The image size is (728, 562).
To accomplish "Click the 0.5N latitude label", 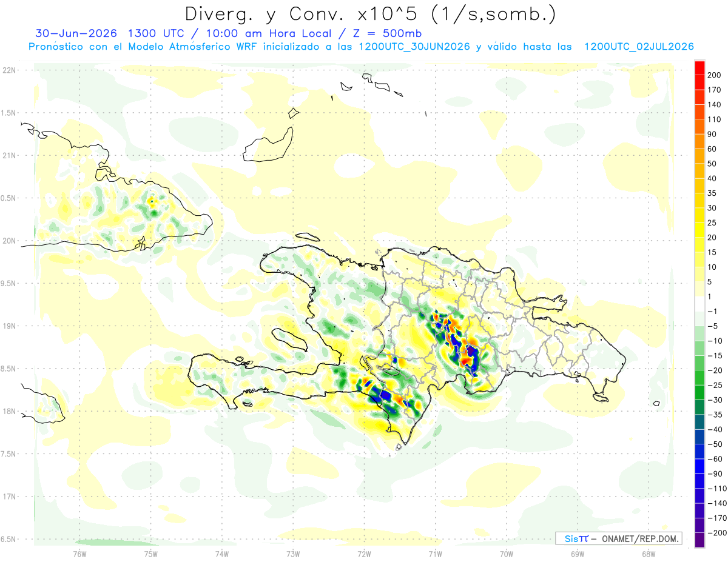I will pos(8,198).
